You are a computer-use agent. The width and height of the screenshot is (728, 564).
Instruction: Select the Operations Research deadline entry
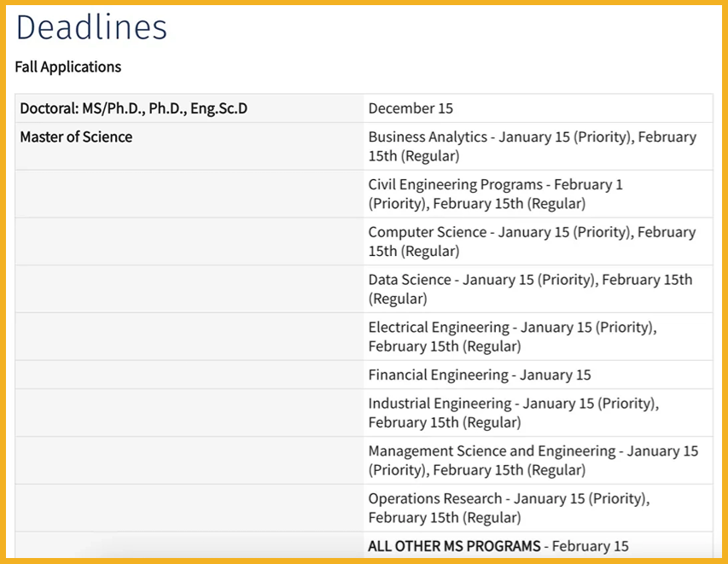pyautogui.click(x=509, y=509)
